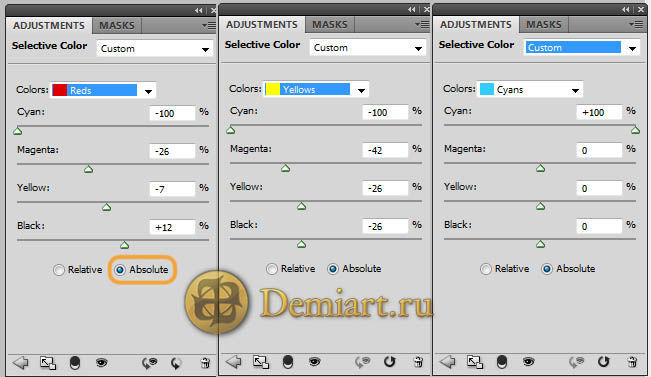The width and height of the screenshot is (651, 377).
Task: Click the expanded view icon in Reds panel
Action: (48, 363)
